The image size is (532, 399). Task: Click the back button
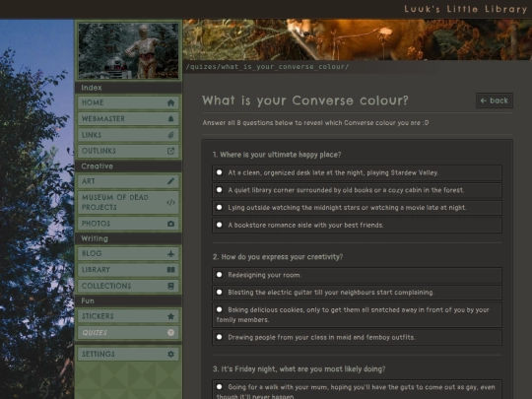(x=495, y=100)
